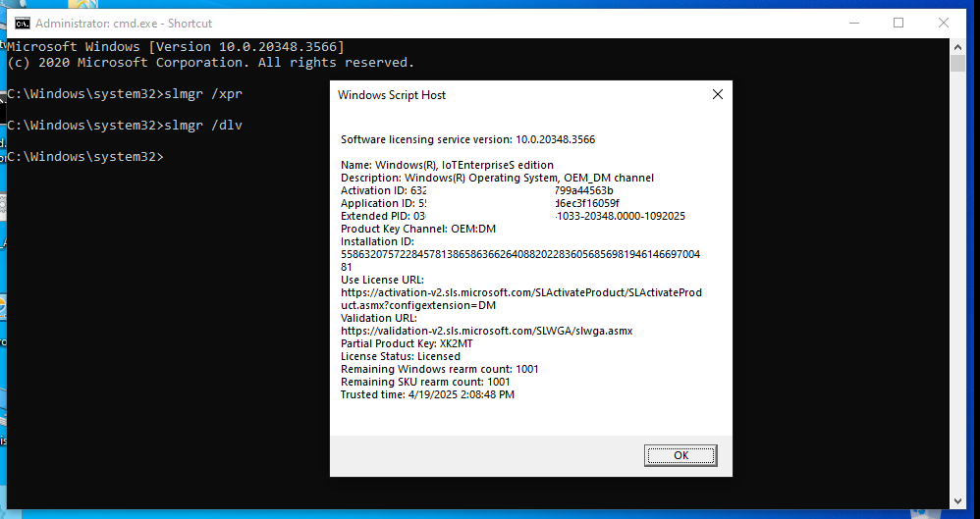Click the console scrollbar up arrow
The width and height of the screenshot is (980, 519).
pos(957,46)
